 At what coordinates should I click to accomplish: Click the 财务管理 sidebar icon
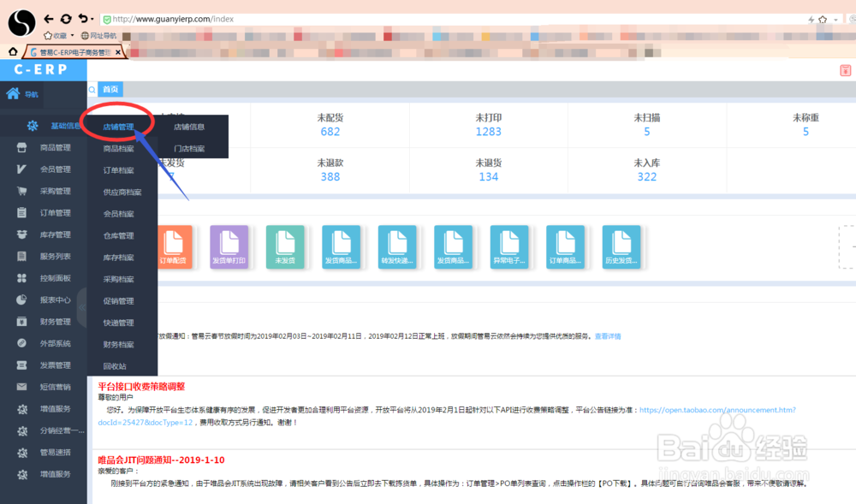click(22, 321)
